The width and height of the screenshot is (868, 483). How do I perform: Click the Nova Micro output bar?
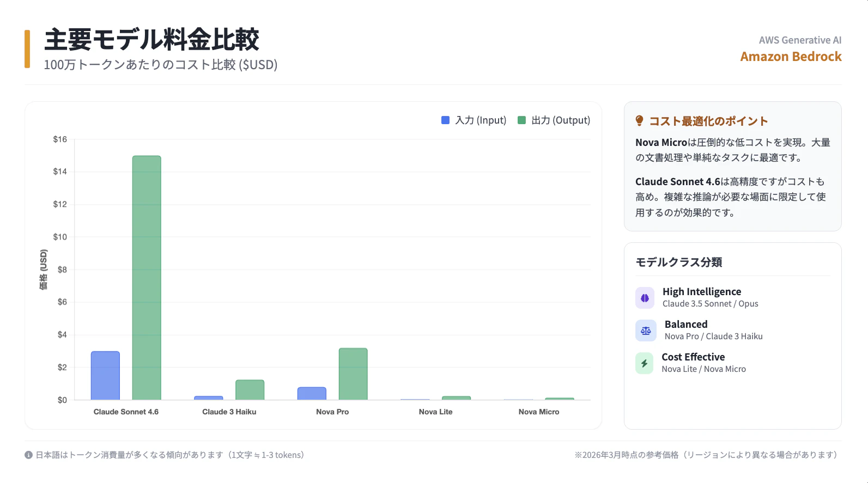click(560, 399)
